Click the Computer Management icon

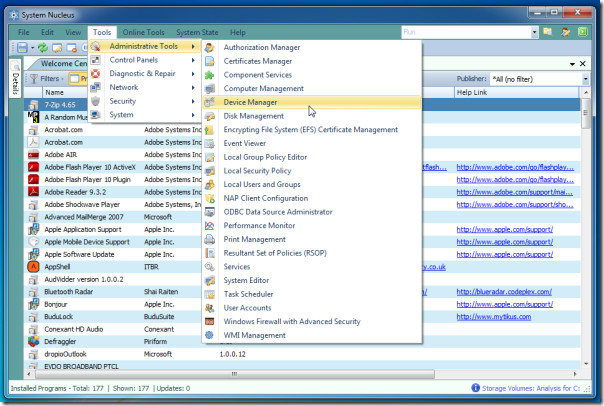click(x=210, y=89)
